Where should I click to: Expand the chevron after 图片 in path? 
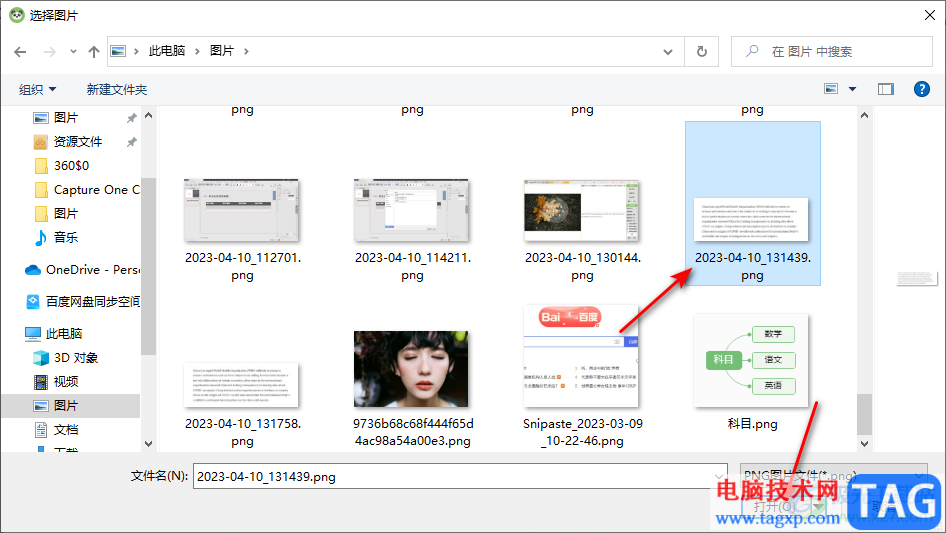(x=246, y=51)
